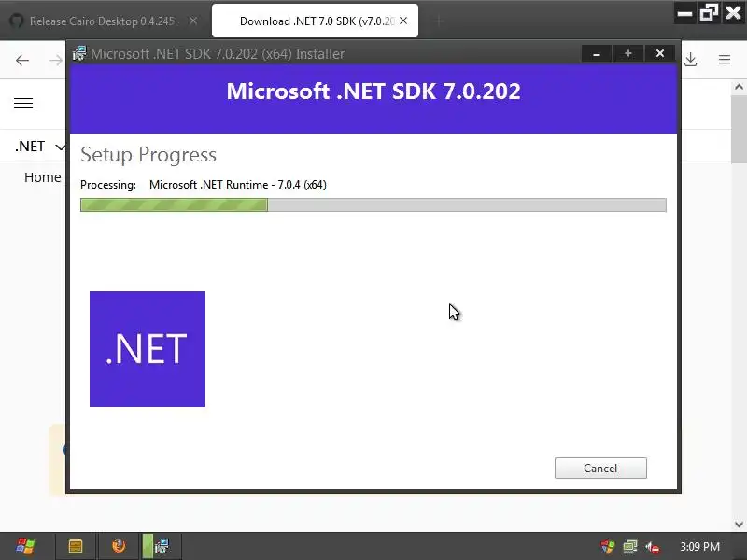Screen dimensions: 747x560
Task: Select the installer taskbar button
Action: (x=162, y=546)
